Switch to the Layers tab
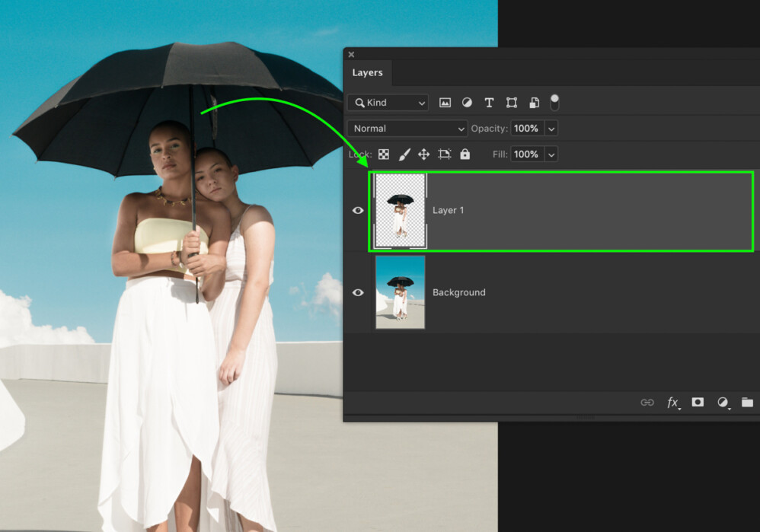The width and height of the screenshot is (760, 532). click(x=368, y=72)
